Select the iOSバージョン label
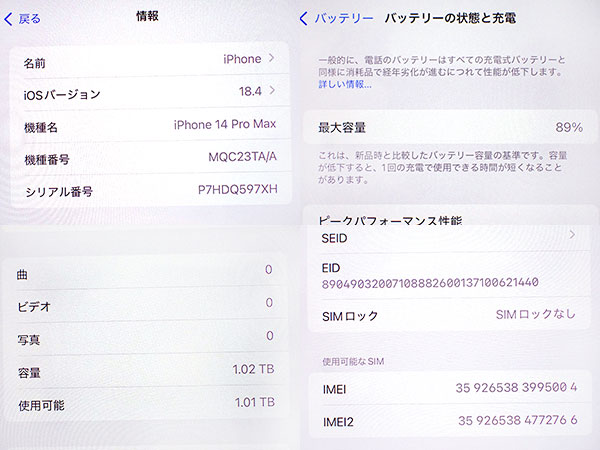The image size is (600, 450). (62, 95)
